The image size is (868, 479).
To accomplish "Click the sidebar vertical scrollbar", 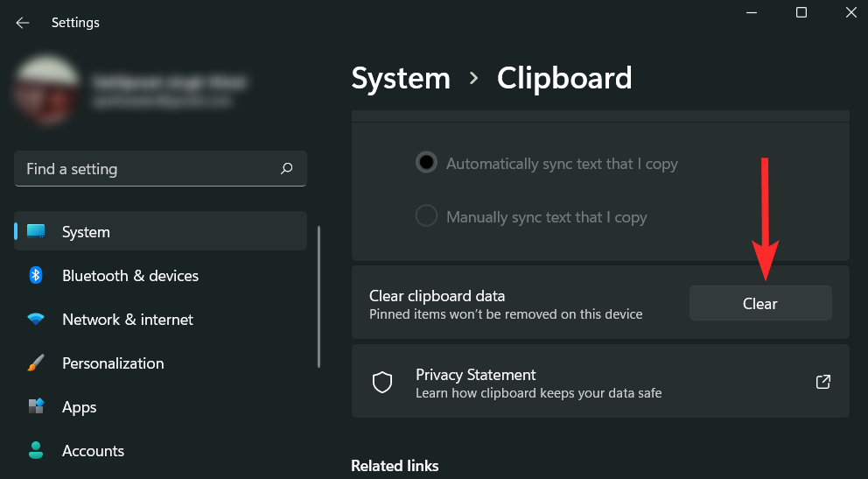I will [319, 296].
